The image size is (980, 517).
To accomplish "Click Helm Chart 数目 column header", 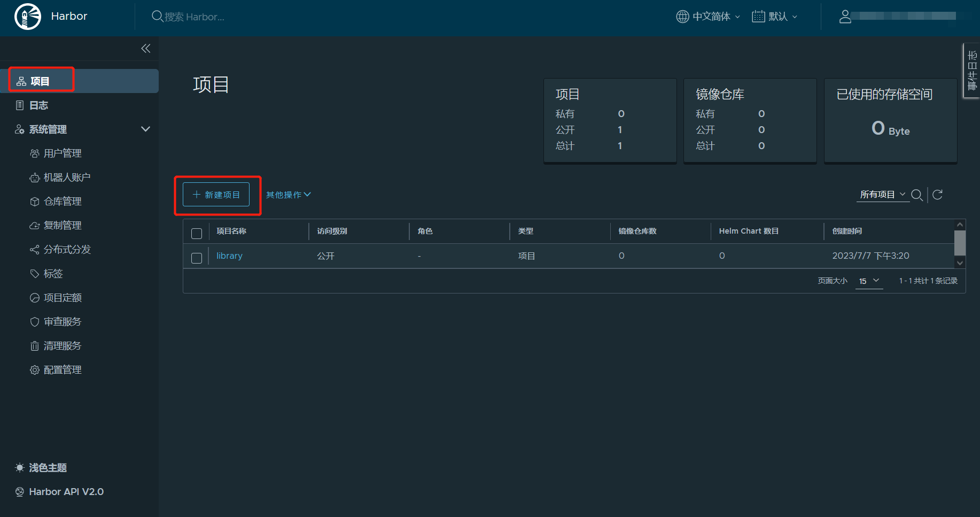I will pyautogui.click(x=749, y=231).
